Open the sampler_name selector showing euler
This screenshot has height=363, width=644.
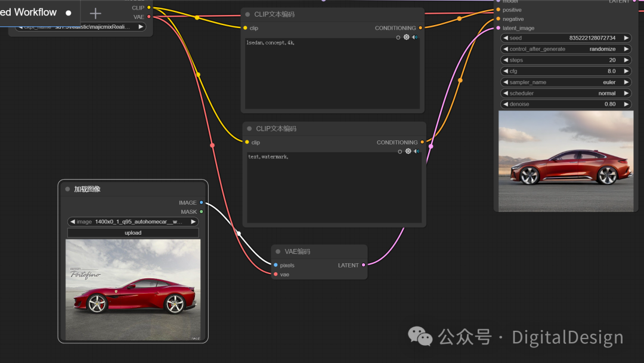pyautogui.click(x=565, y=82)
